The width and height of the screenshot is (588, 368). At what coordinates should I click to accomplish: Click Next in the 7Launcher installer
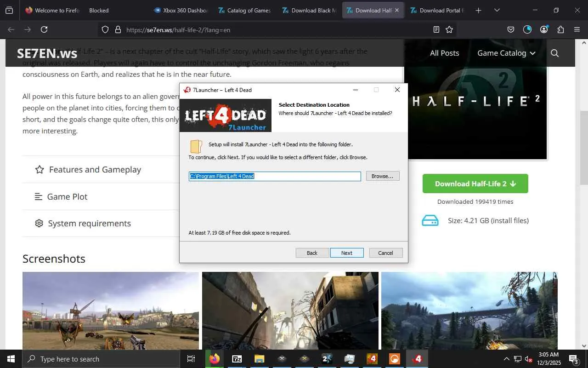347,253
